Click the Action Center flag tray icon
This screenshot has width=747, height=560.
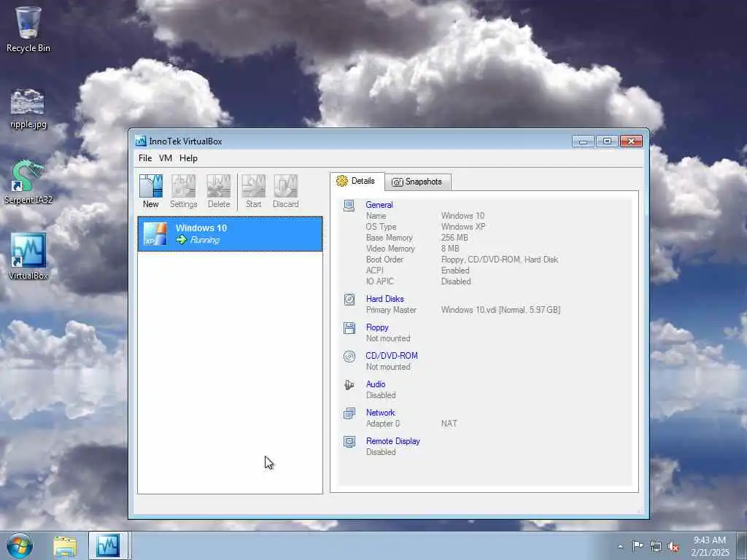637,546
